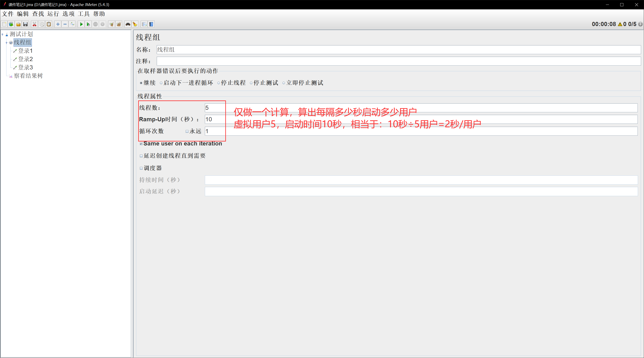
Task: Collapse the 测试计划 root node toggle
Action: click(3, 34)
